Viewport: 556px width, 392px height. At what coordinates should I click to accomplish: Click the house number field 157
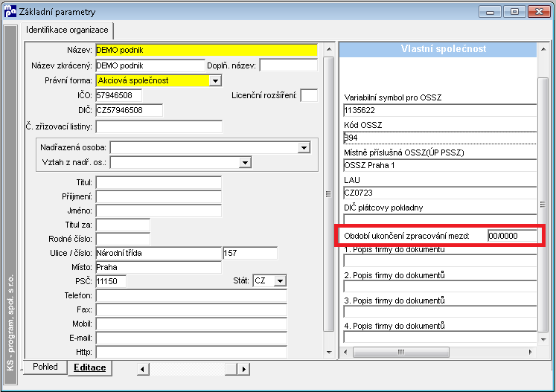[x=250, y=253]
